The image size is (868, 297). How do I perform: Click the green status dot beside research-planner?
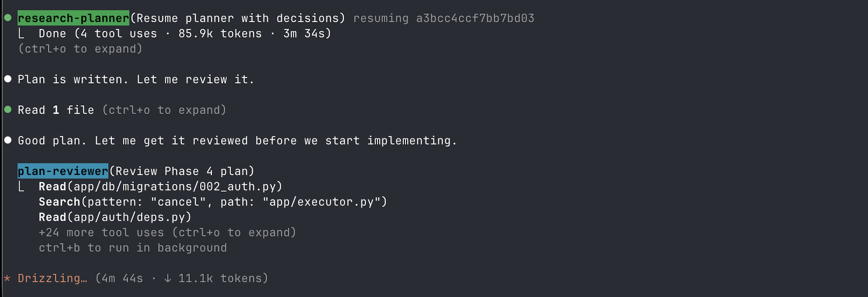[x=8, y=18]
